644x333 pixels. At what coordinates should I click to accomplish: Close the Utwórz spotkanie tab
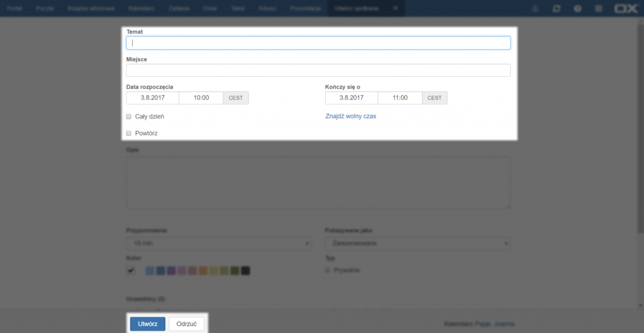click(395, 8)
